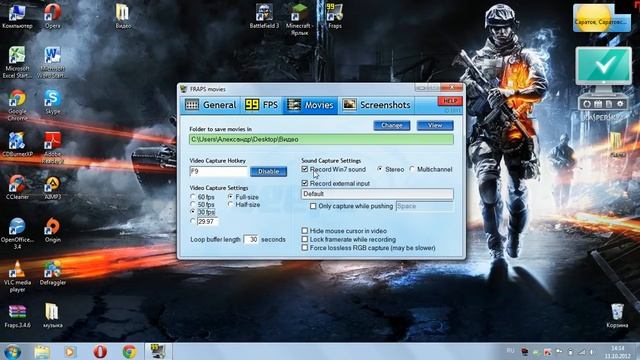This screenshot has width=640, height=360.
Task: Open Opera from the taskbar
Action: 100,351
